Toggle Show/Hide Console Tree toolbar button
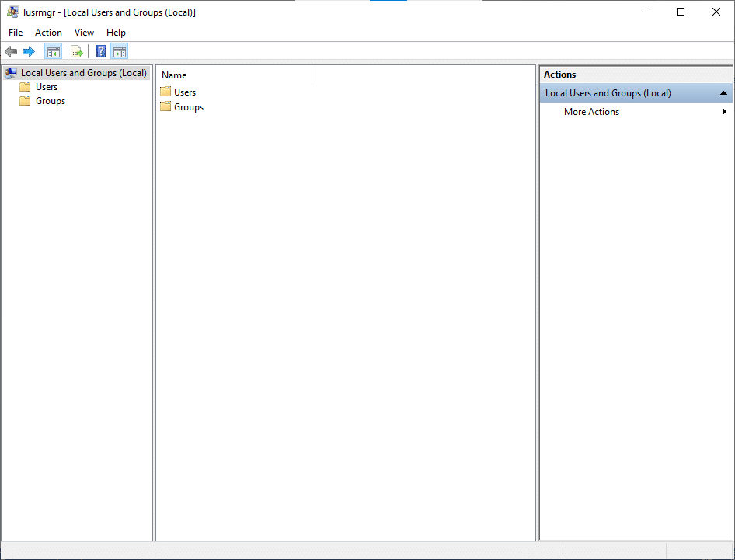 click(53, 52)
